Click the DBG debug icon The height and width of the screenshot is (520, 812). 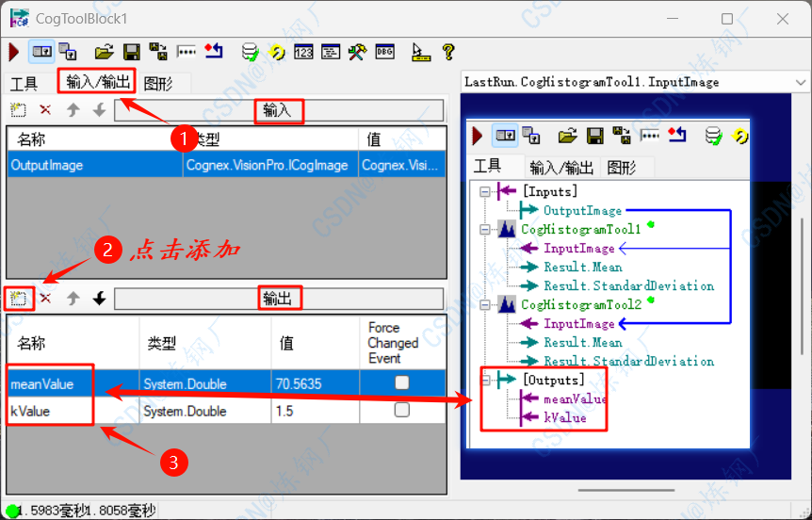[384, 52]
